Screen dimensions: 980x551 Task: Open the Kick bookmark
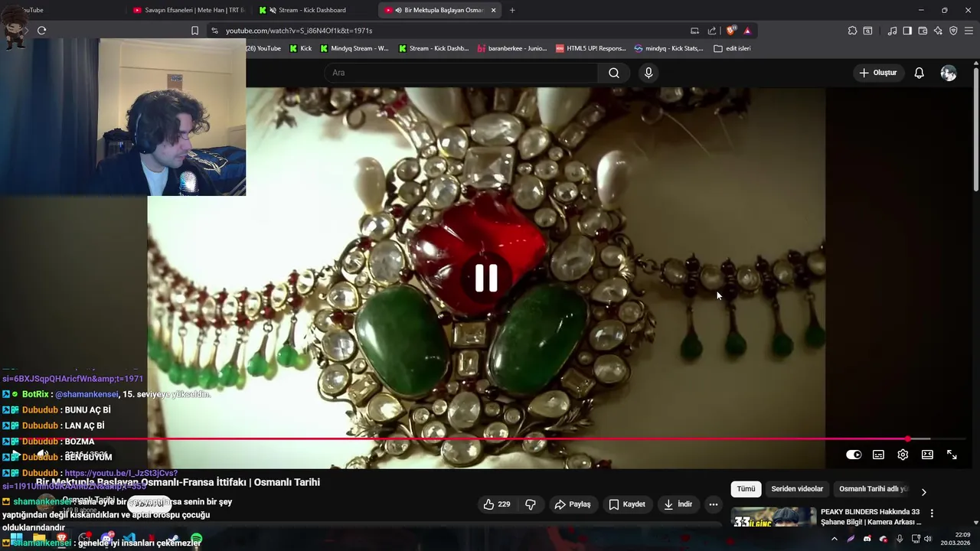[301, 48]
